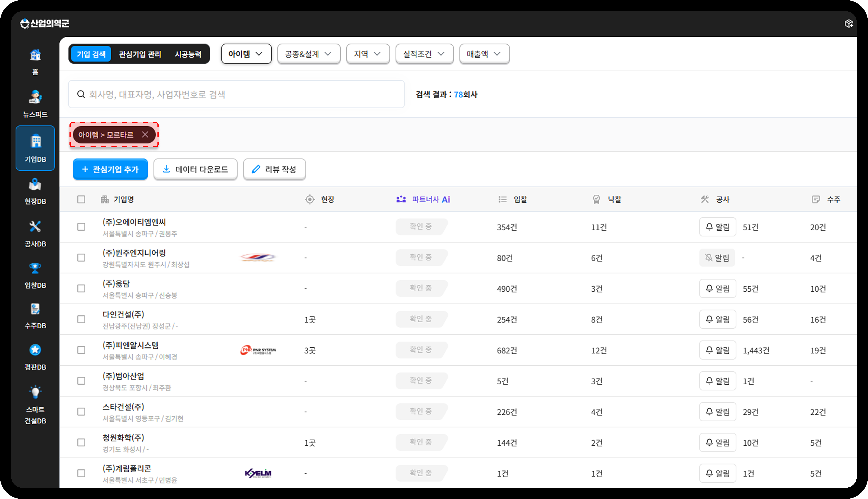Toggle 알림 for 다인건설(주)
This screenshot has width=868, height=499.
pos(717,319)
